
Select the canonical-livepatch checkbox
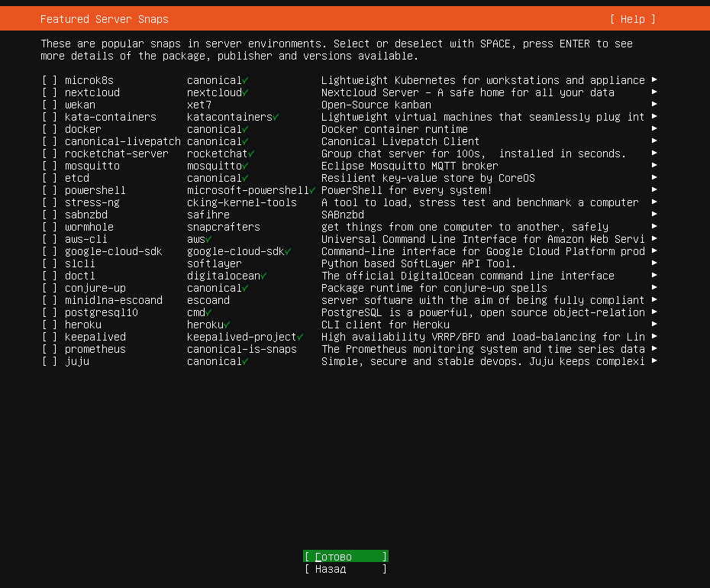coord(50,142)
